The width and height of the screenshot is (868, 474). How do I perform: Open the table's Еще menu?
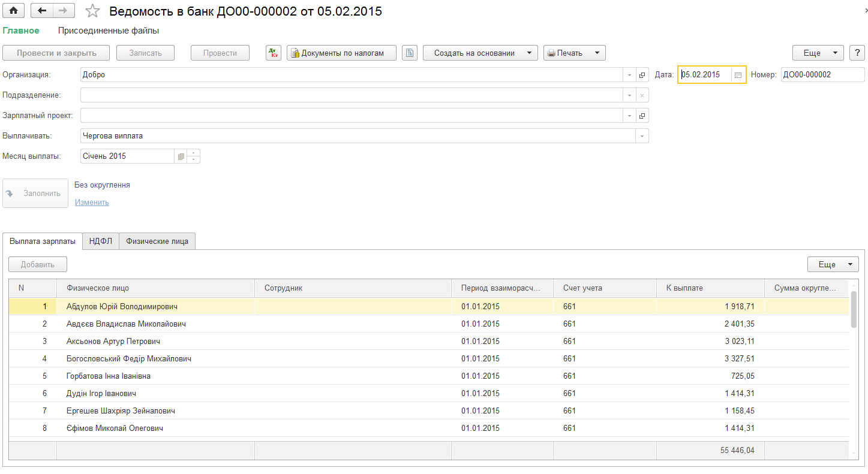833,264
